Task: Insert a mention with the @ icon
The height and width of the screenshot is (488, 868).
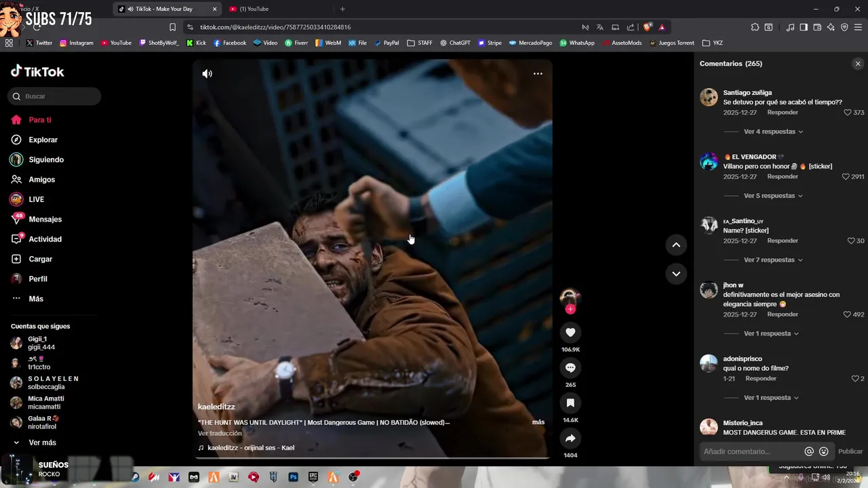Action: click(809, 451)
